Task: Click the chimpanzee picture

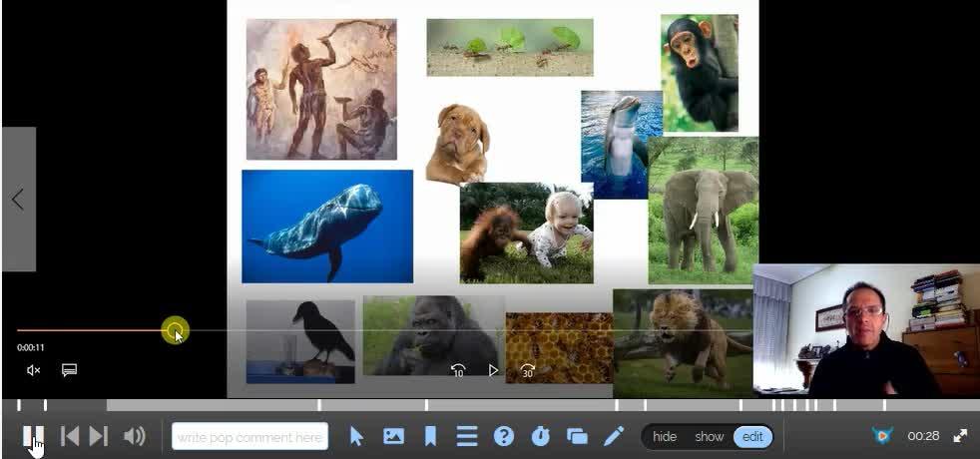Action: pyautogui.click(x=700, y=73)
